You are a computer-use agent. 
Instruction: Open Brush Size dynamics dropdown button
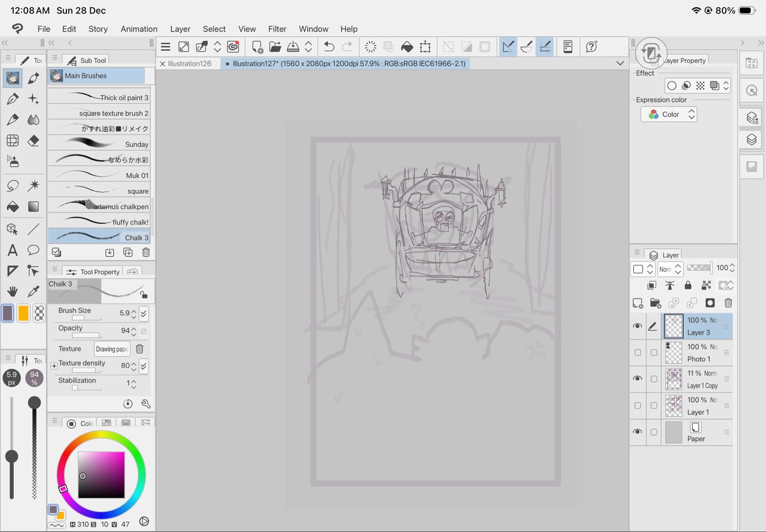pyautogui.click(x=144, y=313)
